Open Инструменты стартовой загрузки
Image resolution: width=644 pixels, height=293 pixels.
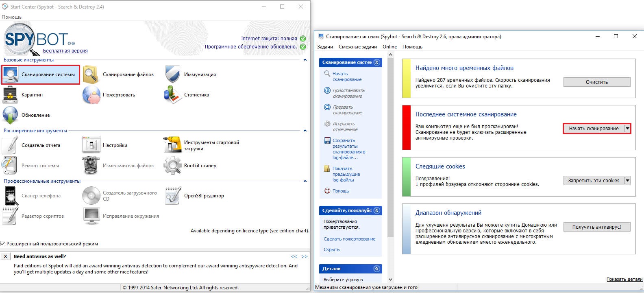click(202, 145)
